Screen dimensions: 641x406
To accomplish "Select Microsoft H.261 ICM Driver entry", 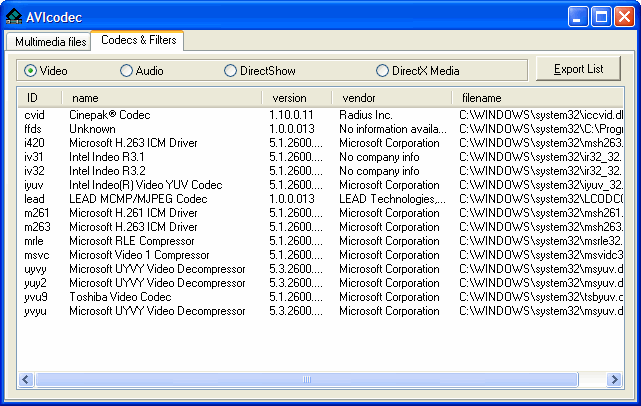I will tap(133, 213).
